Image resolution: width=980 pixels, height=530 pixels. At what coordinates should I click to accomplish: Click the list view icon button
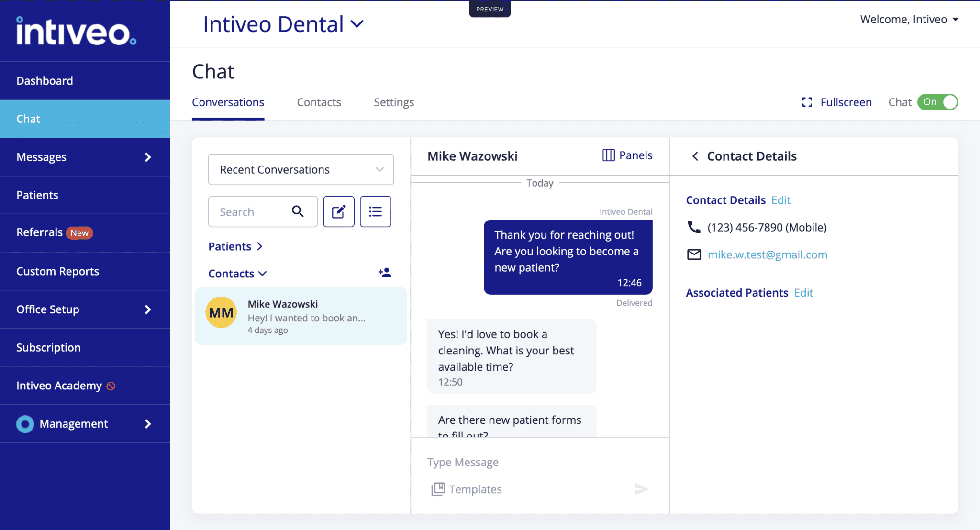(x=375, y=211)
